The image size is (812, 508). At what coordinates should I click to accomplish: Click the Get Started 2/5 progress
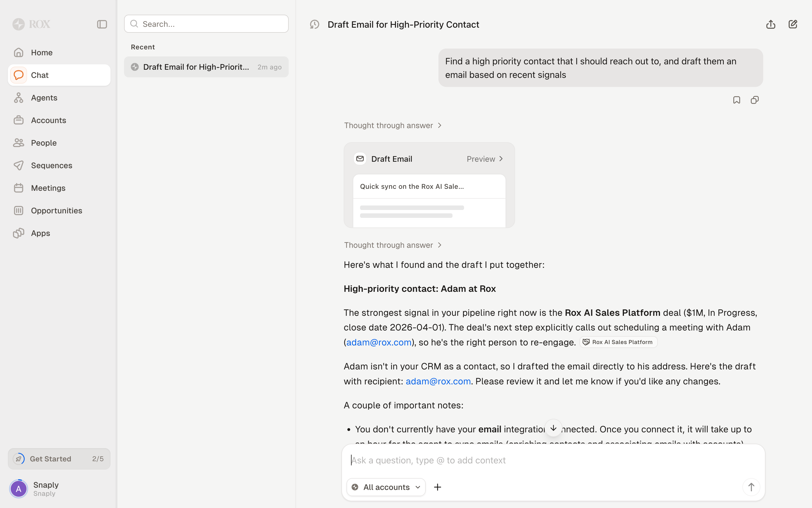(59, 459)
